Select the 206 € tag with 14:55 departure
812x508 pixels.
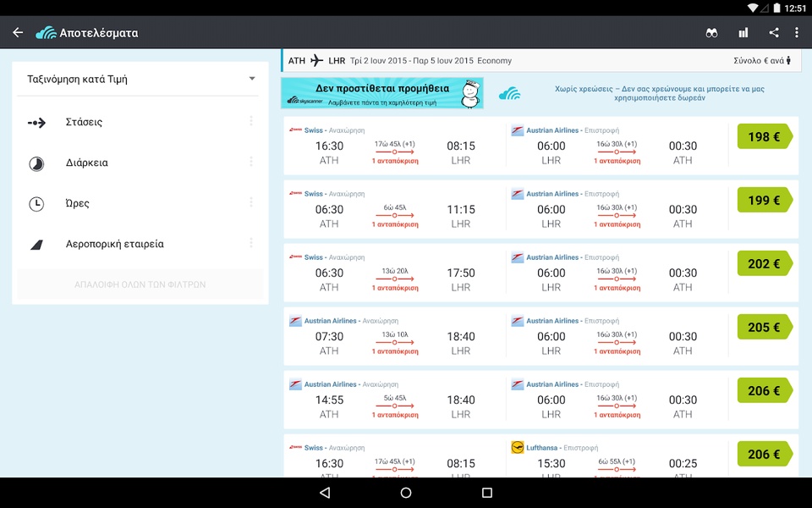(x=765, y=391)
